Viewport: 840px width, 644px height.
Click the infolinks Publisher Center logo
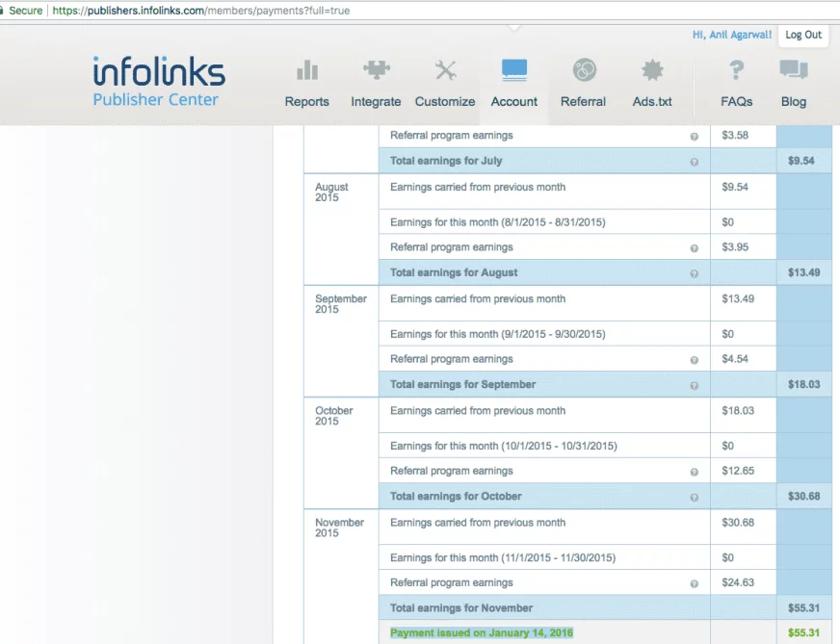159,82
